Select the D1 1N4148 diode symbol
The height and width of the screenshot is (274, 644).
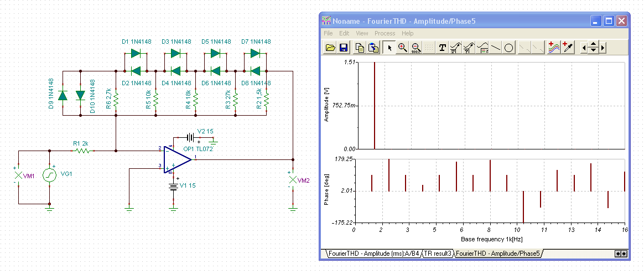click(x=136, y=53)
